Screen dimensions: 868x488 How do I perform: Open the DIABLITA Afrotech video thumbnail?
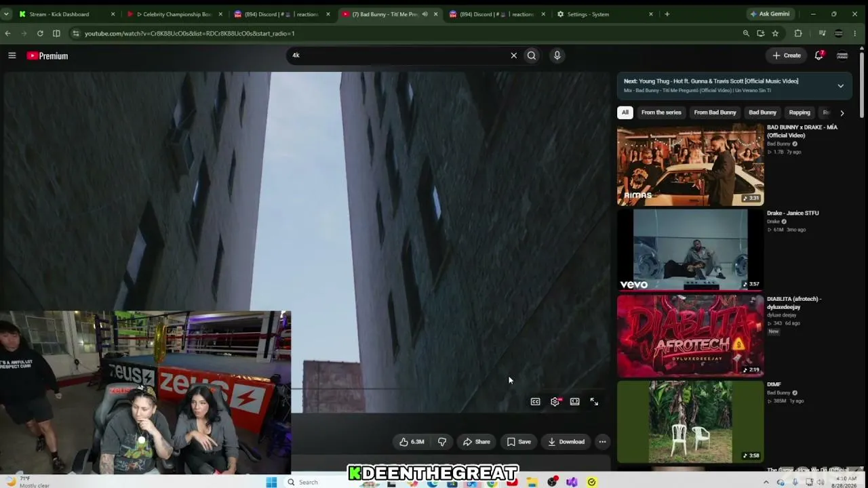click(690, 335)
